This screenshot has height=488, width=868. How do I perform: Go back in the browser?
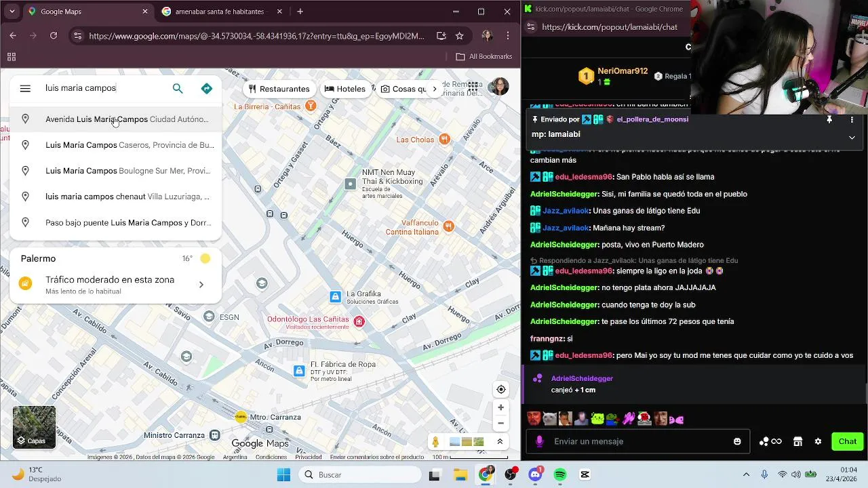pos(13,36)
